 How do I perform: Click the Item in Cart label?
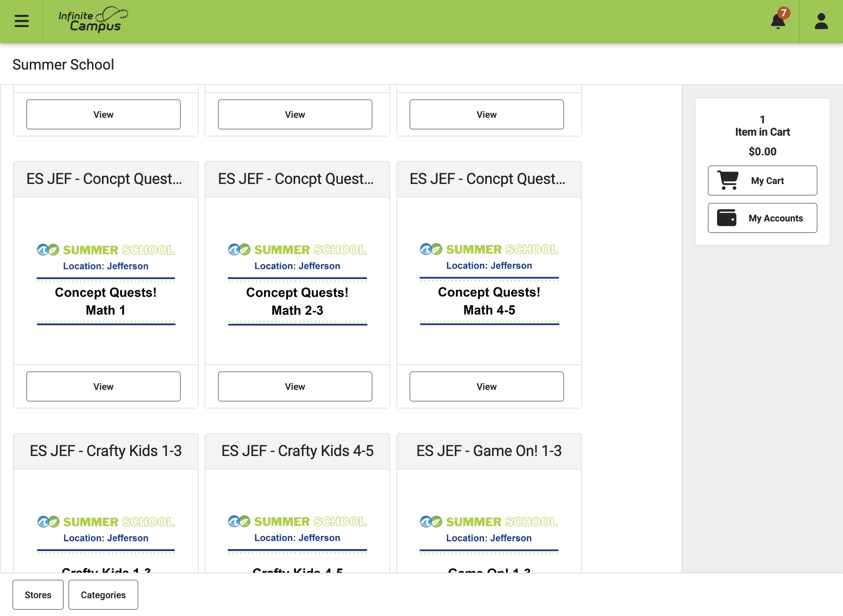pos(763,132)
